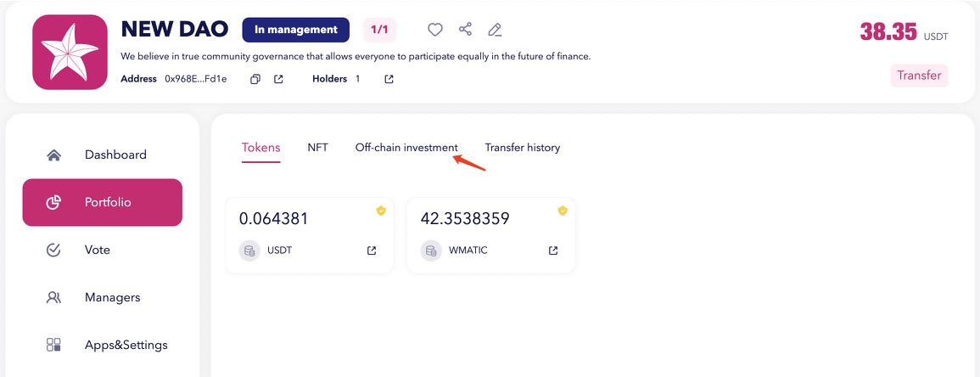The height and width of the screenshot is (377, 980).
Task: Open the Off-chain investment tab
Action: (x=406, y=148)
